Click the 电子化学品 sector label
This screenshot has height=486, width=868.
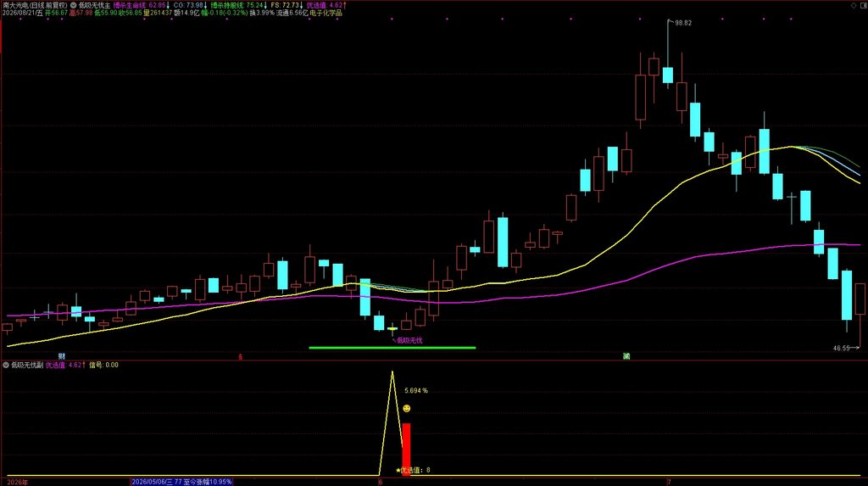click(325, 13)
